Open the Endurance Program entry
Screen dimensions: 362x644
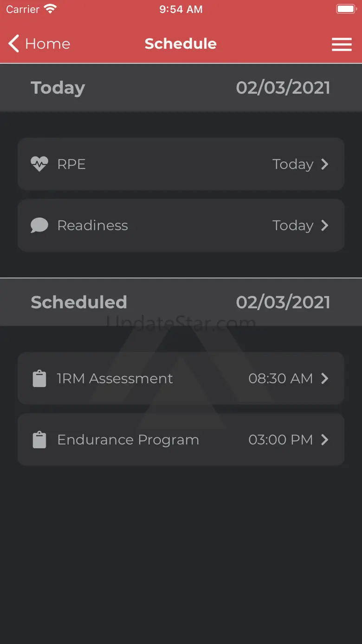(x=128, y=440)
